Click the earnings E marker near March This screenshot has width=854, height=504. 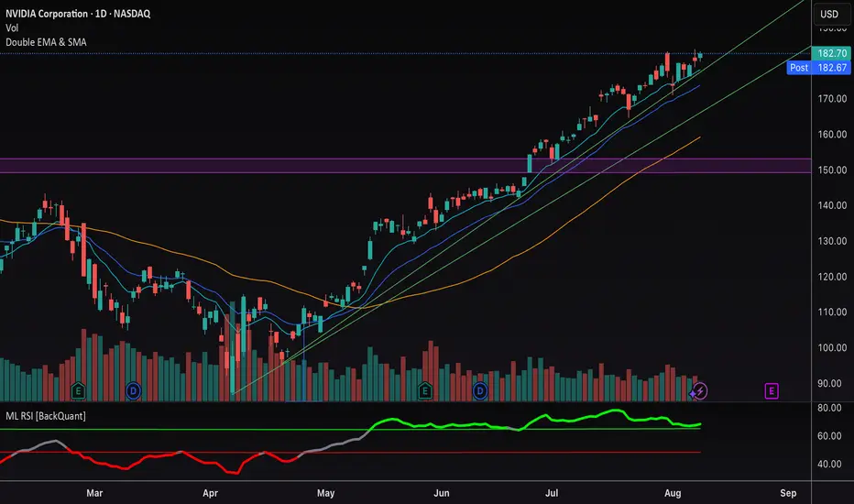78,390
